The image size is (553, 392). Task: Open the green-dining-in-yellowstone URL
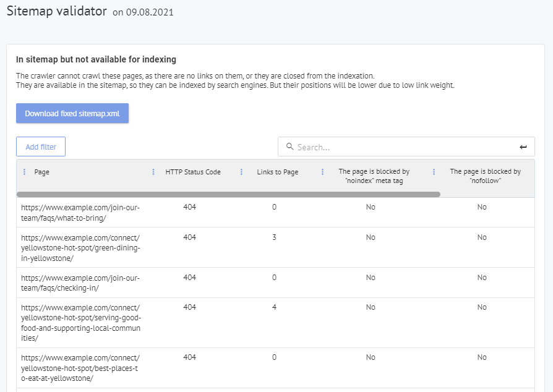(x=80, y=248)
